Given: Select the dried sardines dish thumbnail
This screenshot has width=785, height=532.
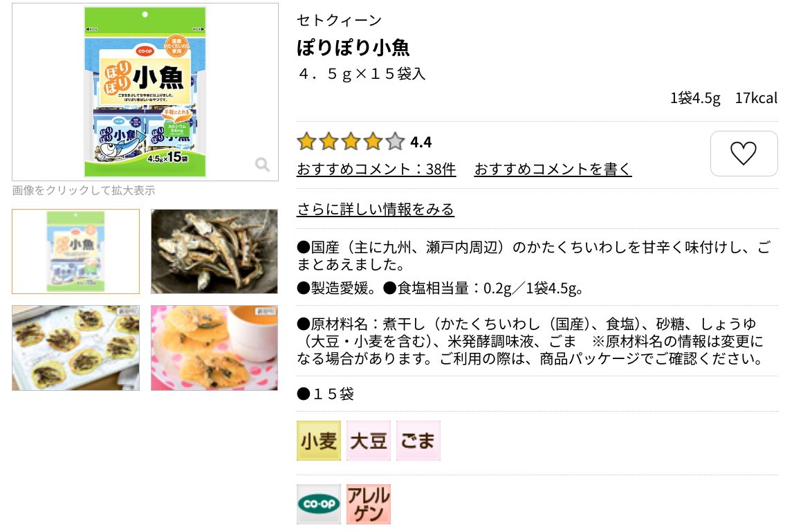Looking at the screenshot, I should 214,252.
